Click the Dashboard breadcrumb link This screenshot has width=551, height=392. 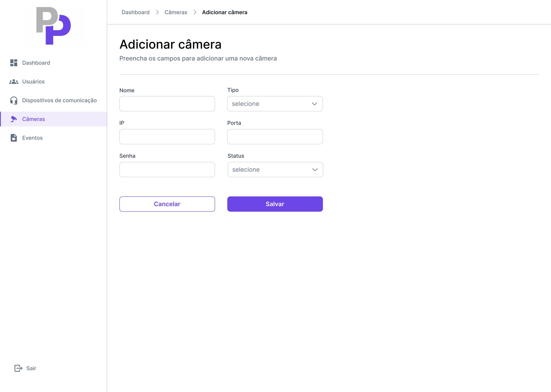(x=135, y=12)
